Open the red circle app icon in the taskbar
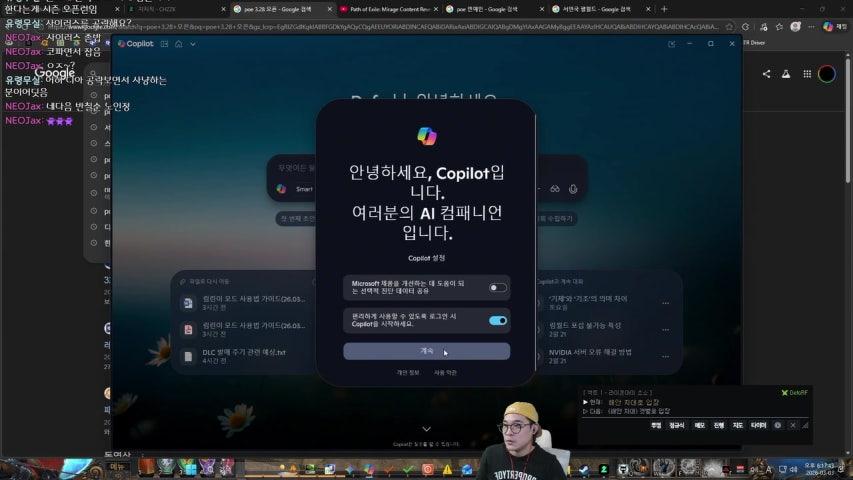Viewport: 853px width, 480px height. pyautogui.click(x=428, y=469)
